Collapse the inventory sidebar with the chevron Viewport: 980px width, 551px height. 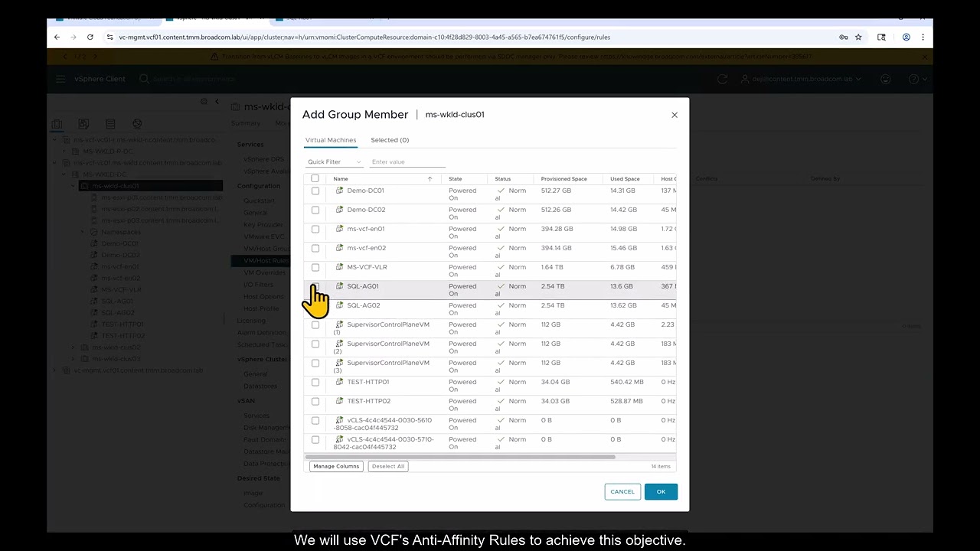pos(217,102)
